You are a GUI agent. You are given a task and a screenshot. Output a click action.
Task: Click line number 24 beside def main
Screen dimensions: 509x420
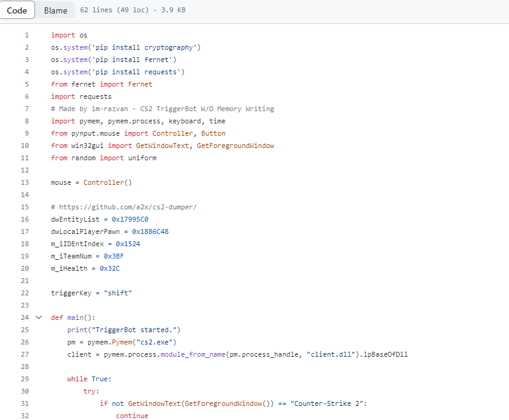[x=25, y=317]
